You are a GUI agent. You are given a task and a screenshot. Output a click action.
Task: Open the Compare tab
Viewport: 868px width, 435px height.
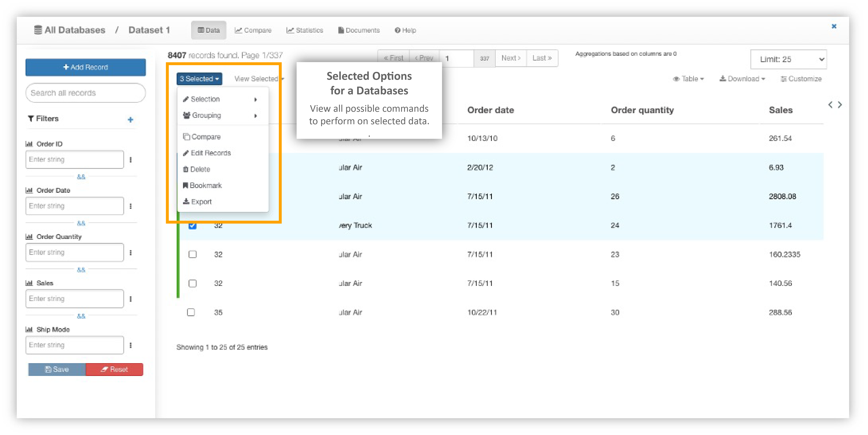253,30
